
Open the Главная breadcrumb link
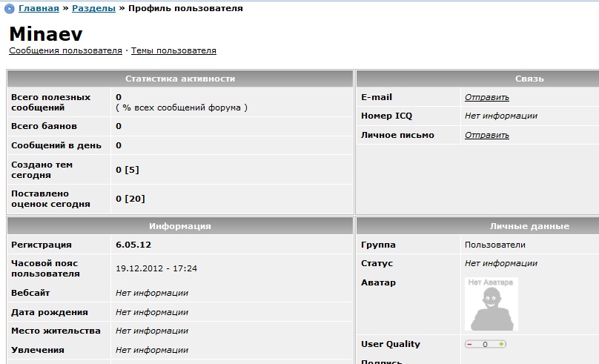[39, 8]
